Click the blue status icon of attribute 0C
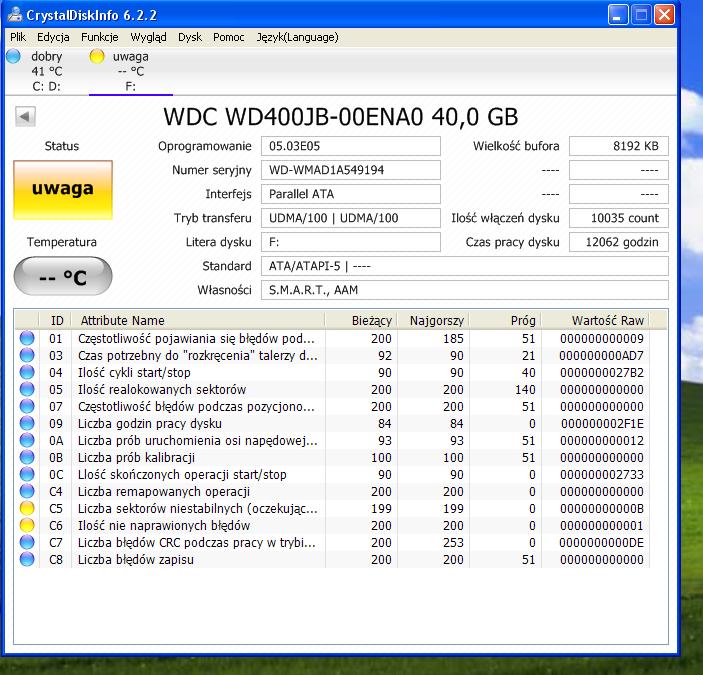Image resolution: width=703 pixels, height=675 pixels. coord(27,474)
